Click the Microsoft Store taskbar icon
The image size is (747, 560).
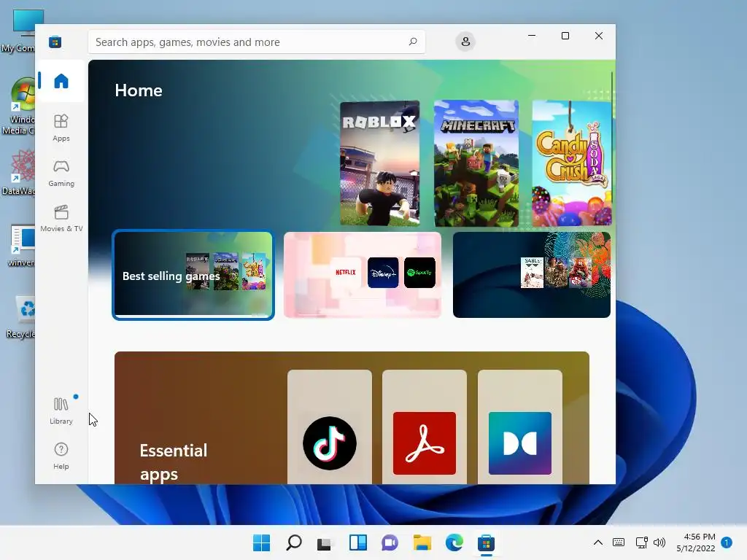[x=486, y=542]
